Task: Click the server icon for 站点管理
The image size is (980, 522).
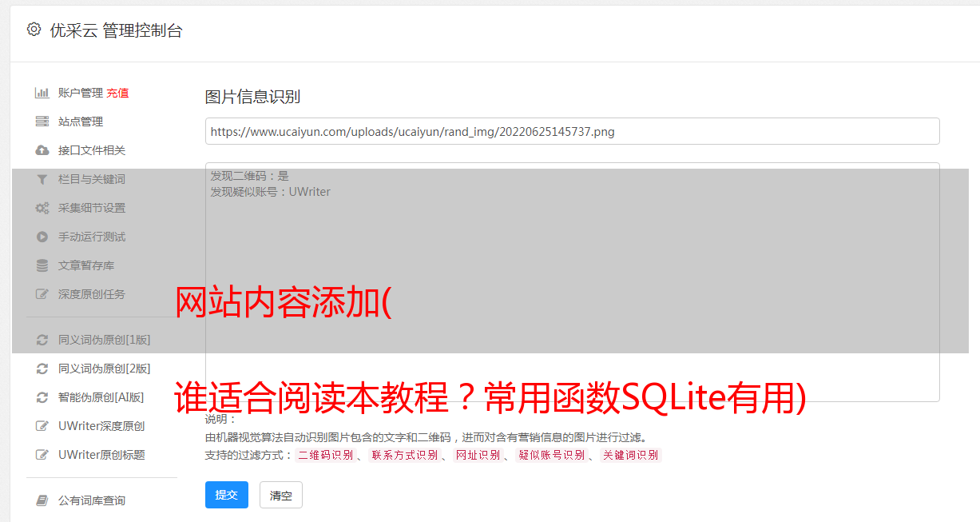Action: [42, 122]
